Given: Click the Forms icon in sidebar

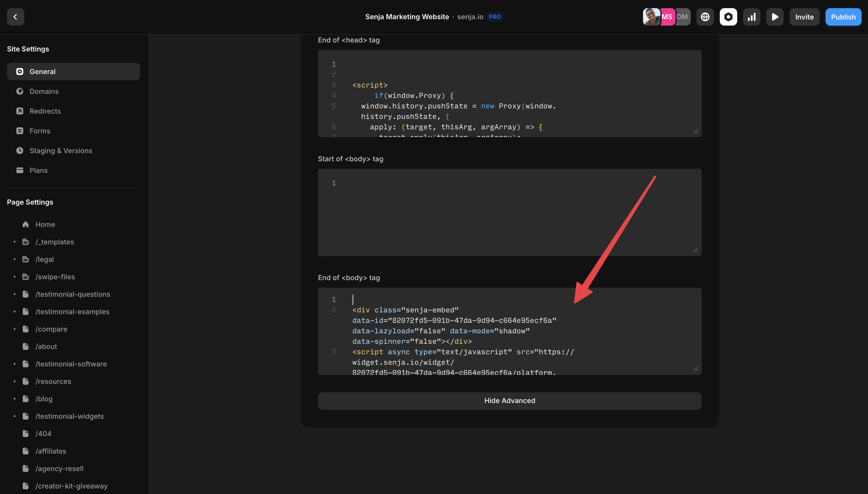Looking at the screenshot, I should click(20, 131).
